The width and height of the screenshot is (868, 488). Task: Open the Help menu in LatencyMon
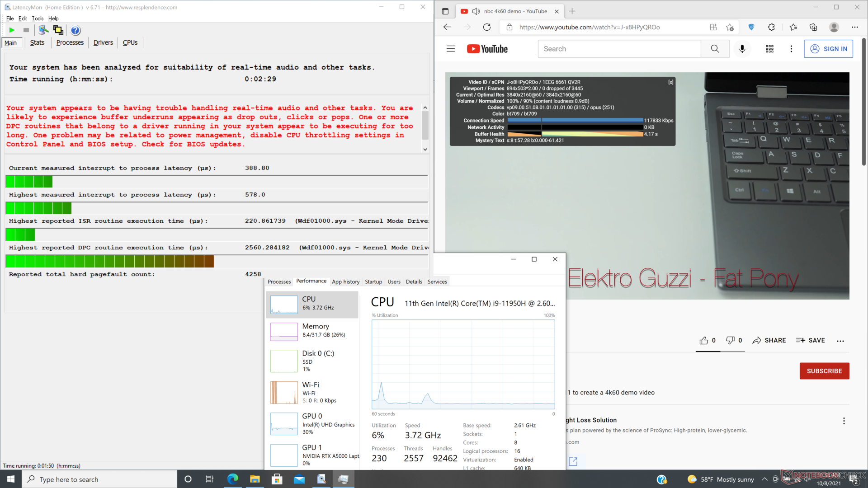pos(53,19)
